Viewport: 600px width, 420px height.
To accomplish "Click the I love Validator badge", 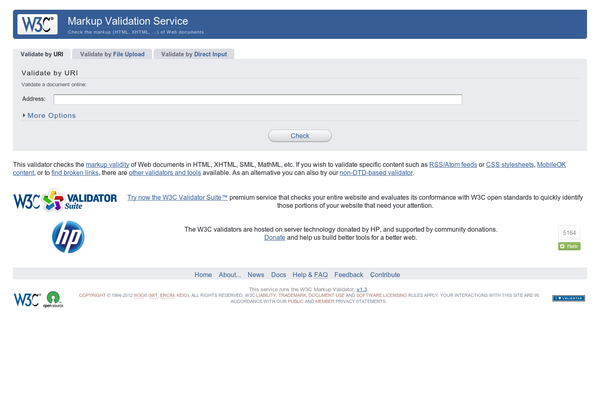I will tap(568, 298).
